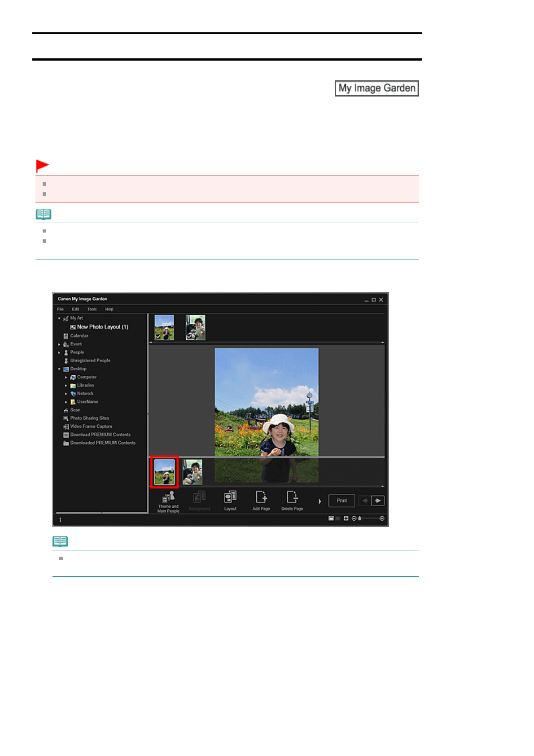
Task: Click the information icon in status bar
Action: 61,520
